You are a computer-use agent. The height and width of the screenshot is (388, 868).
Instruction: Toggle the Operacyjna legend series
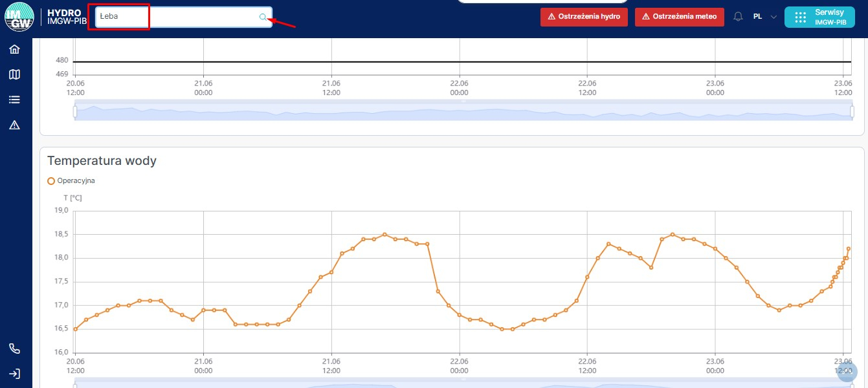(x=71, y=181)
